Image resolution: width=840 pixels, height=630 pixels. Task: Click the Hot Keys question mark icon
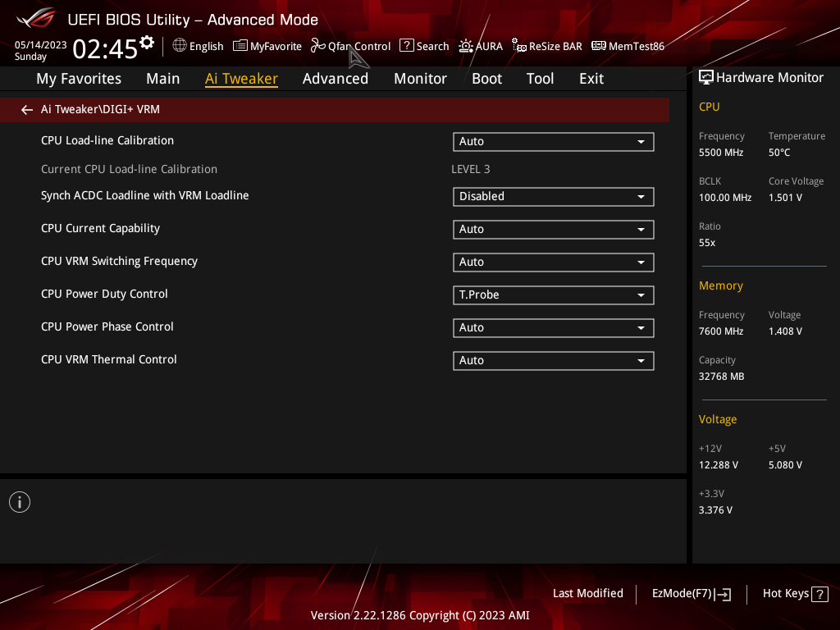pyautogui.click(x=819, y=594)
